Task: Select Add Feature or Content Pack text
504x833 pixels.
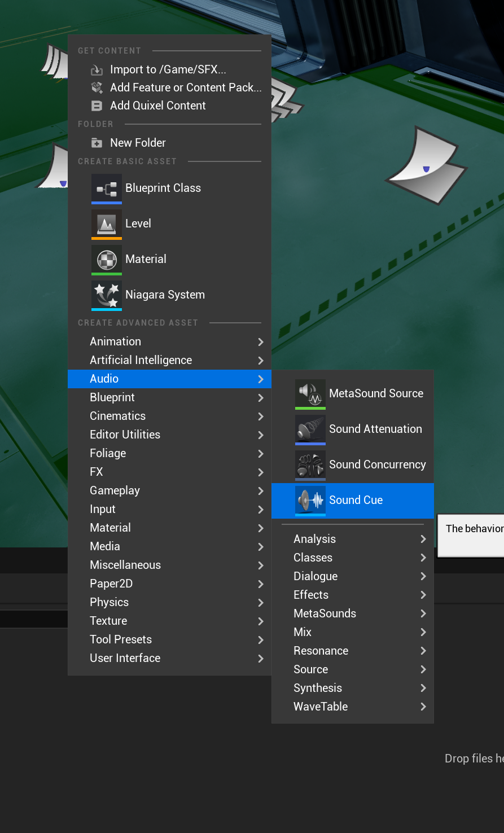Action: (x=186, y=87)
